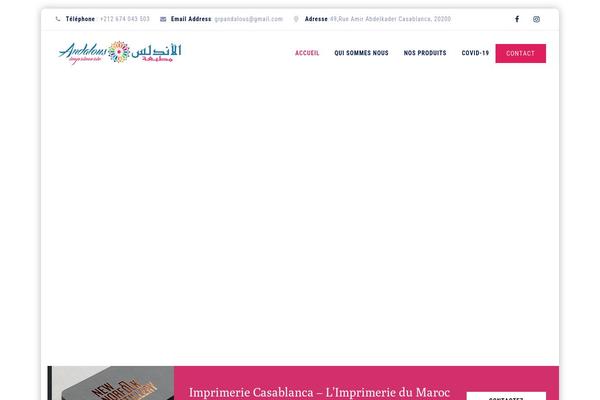Click the white Contactez button in banner

tap(506, 396)
